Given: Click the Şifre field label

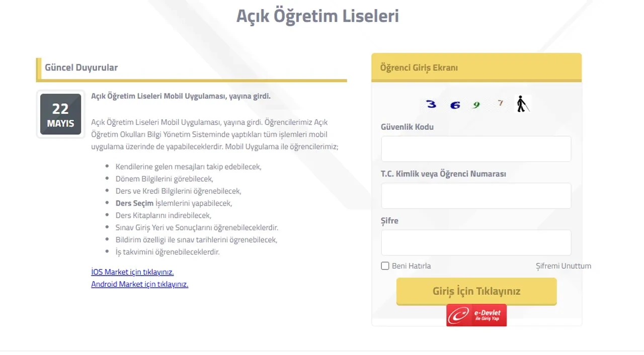Looking at the screenshot, I should click(389, 221).
